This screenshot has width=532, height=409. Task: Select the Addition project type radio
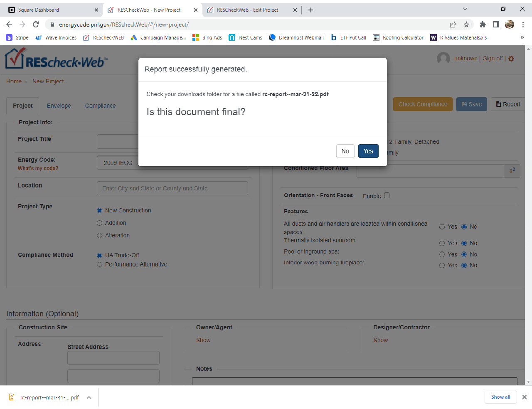pos(99,223)
